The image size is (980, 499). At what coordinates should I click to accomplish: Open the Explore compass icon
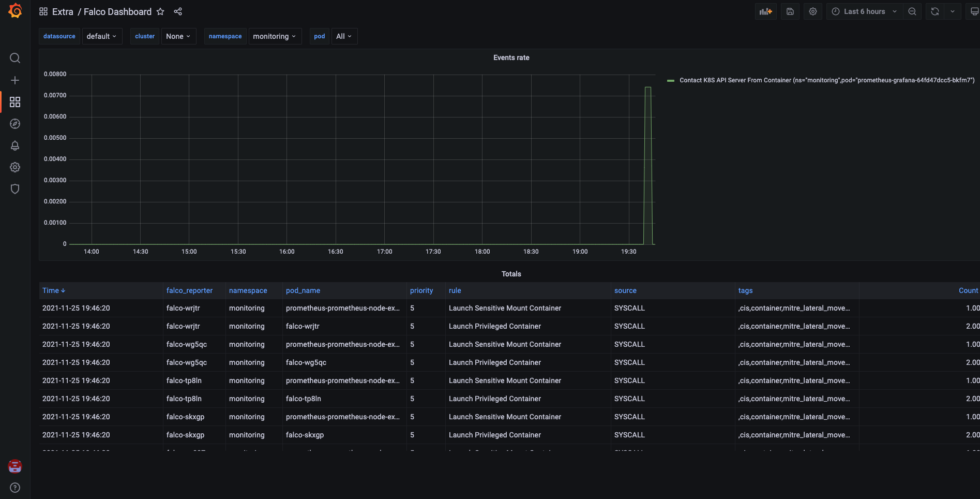(15, 124)
